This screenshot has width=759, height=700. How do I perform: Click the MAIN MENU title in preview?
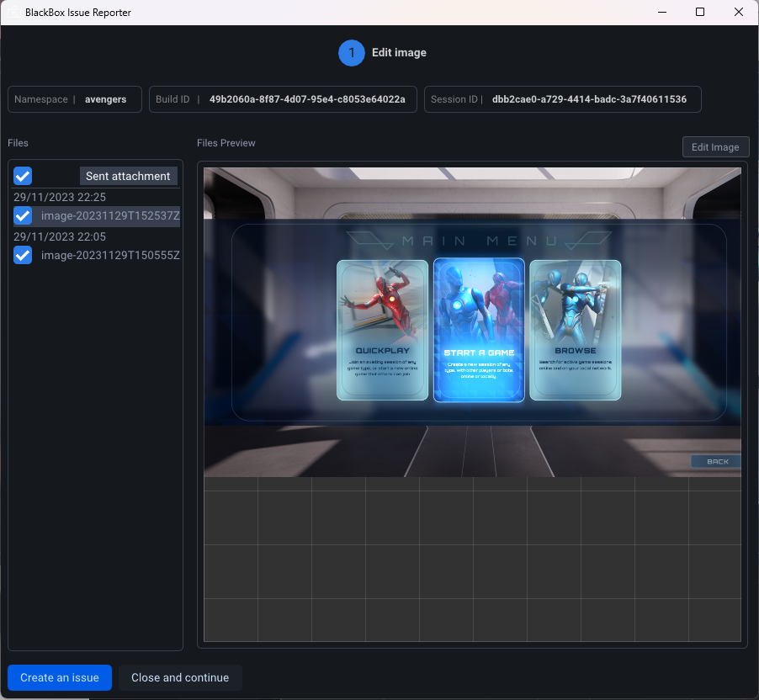click(x=480, y=241)
